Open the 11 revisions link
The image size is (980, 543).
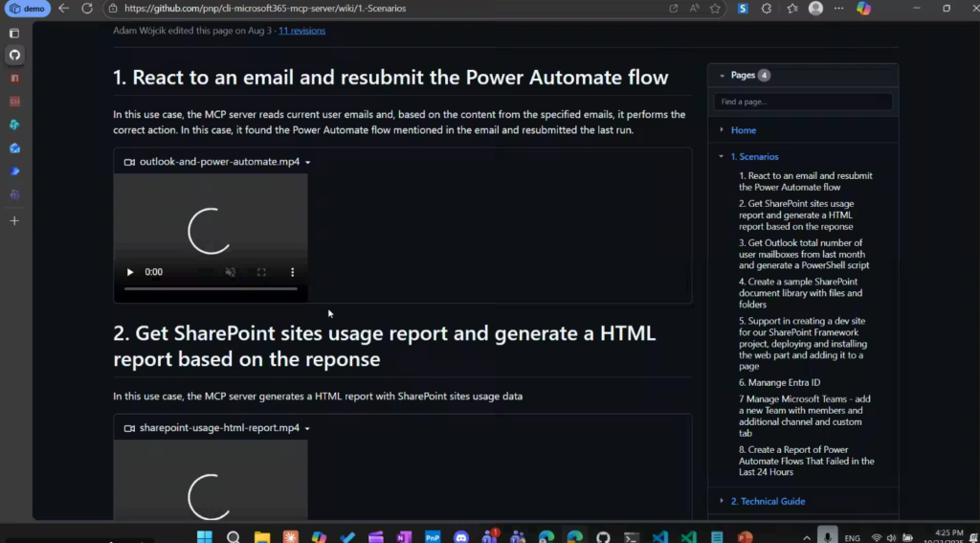[301, 31]
